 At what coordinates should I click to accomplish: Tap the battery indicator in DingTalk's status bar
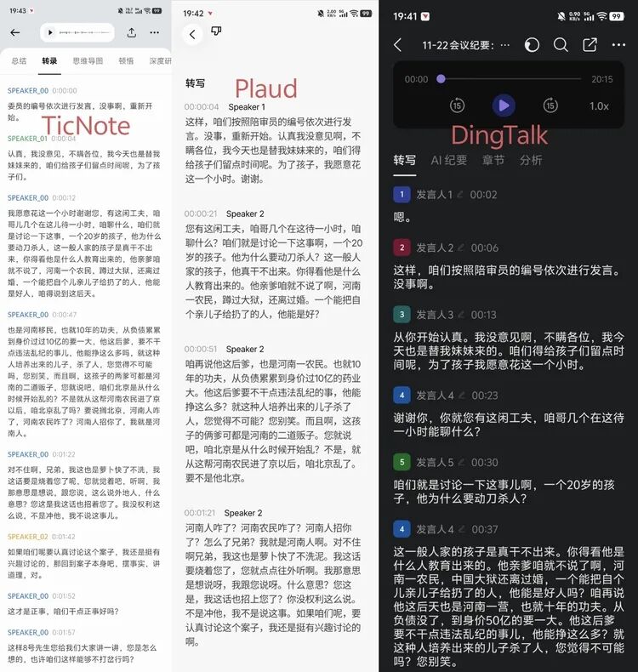click(x=617, y=16)
